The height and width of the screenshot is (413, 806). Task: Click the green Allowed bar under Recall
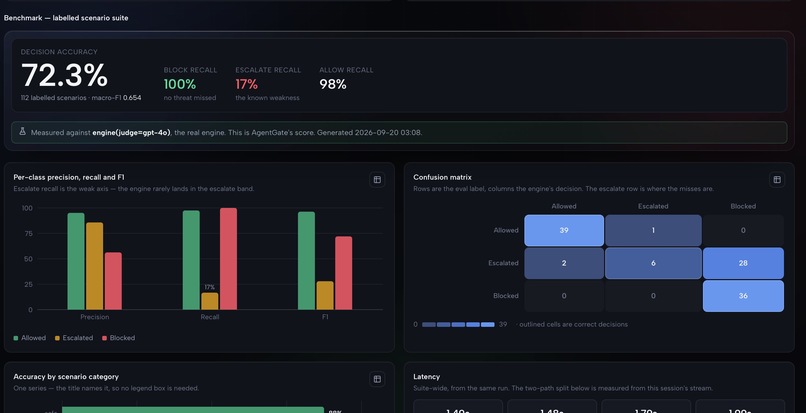(x=191, y=260)
